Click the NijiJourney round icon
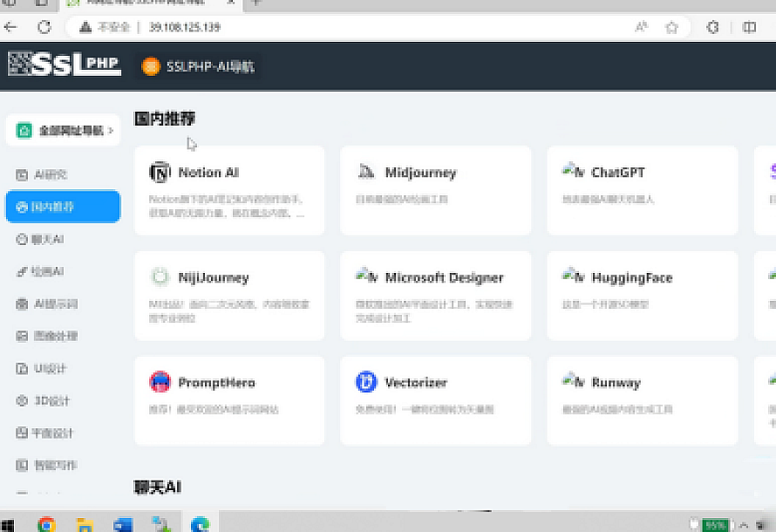This screenshot has height=532, width=776. coord(160,277)
